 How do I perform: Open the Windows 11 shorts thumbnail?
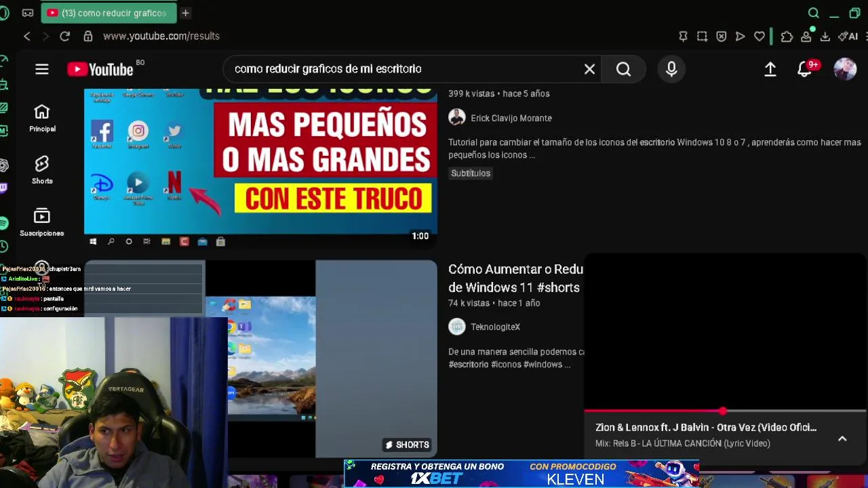(x=260, y=359)
